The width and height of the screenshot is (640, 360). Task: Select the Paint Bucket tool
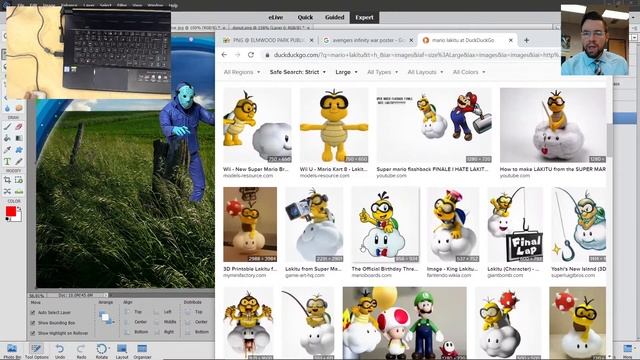[x=7, y=138]
